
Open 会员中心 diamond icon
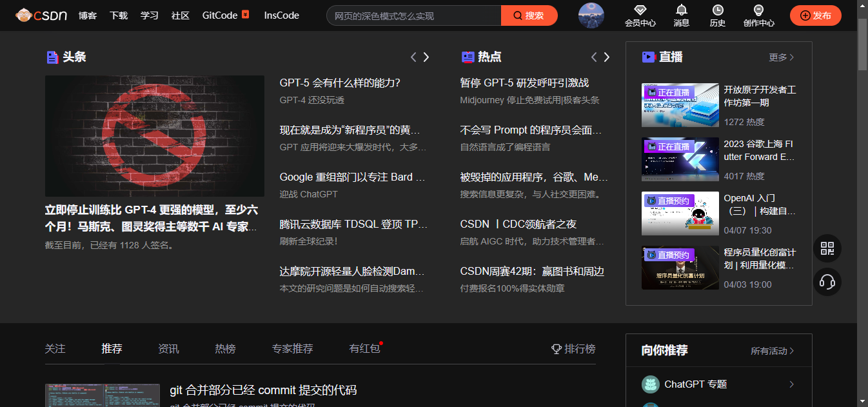(x=640, y=10)
